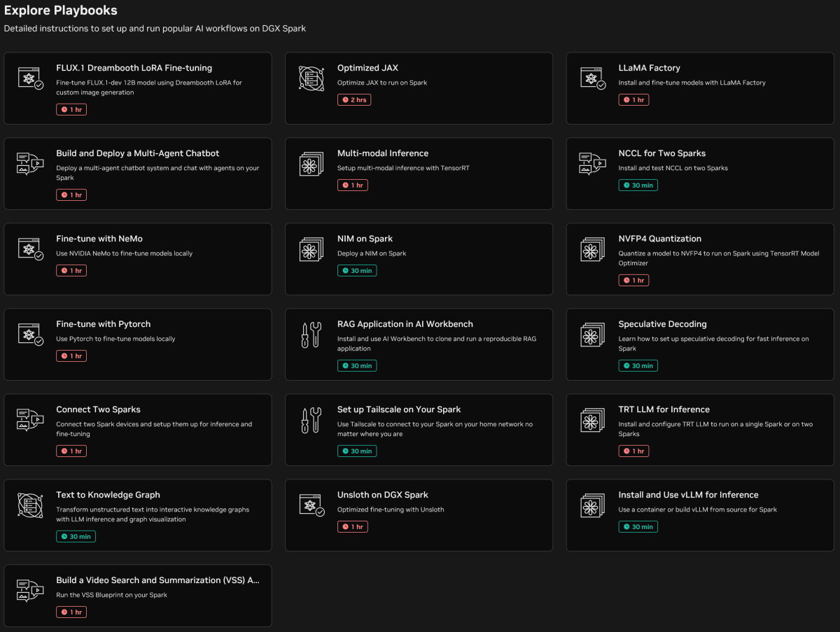The height and width of the screenshot is (632, 840).
Task: Click the Multi-modal Inference flower icon
Action: [x=311, y=164]
